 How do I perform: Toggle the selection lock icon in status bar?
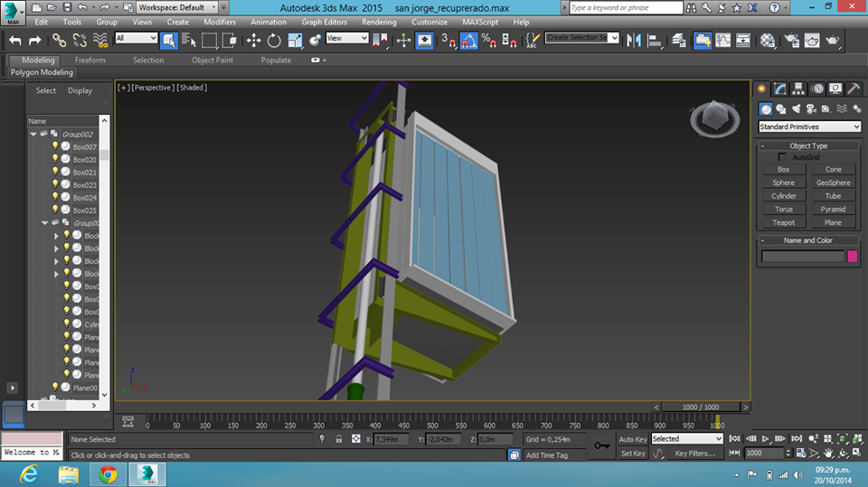(338, 439)
